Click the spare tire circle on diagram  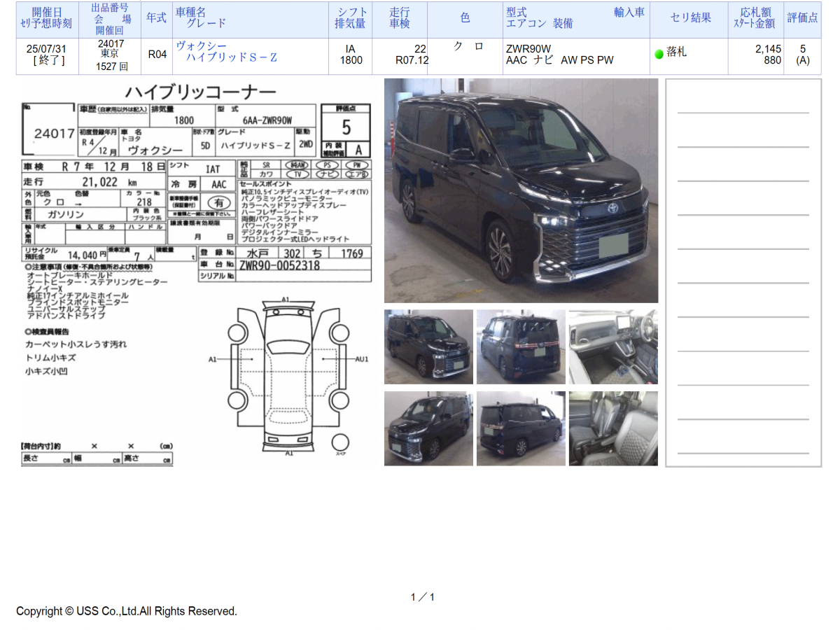(x=340, y=443)
